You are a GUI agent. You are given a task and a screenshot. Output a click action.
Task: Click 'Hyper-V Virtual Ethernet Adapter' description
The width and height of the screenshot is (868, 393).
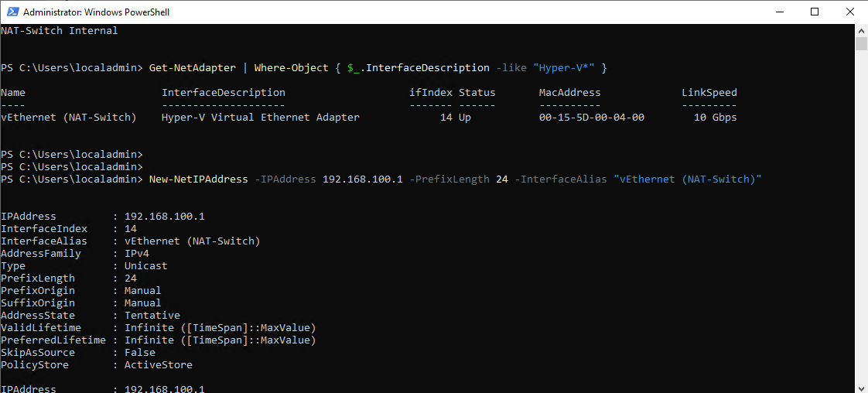(261, 118)
